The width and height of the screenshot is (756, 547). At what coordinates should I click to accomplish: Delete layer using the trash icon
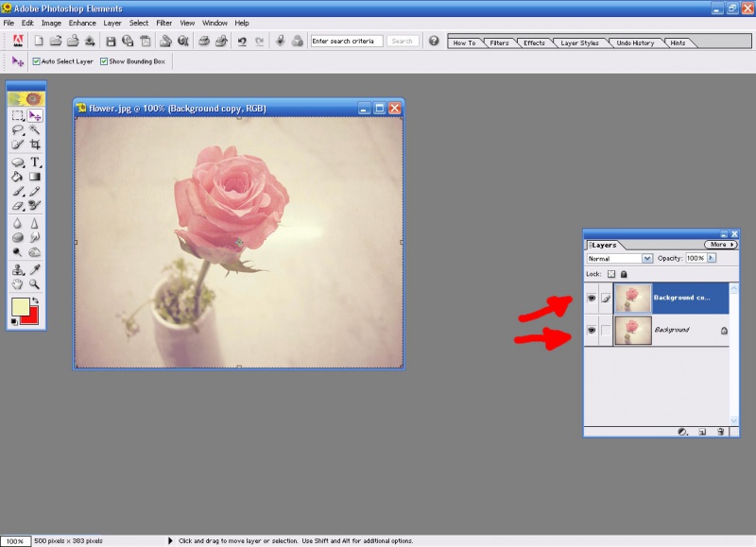pyautogui.click(x=720, y=431)
